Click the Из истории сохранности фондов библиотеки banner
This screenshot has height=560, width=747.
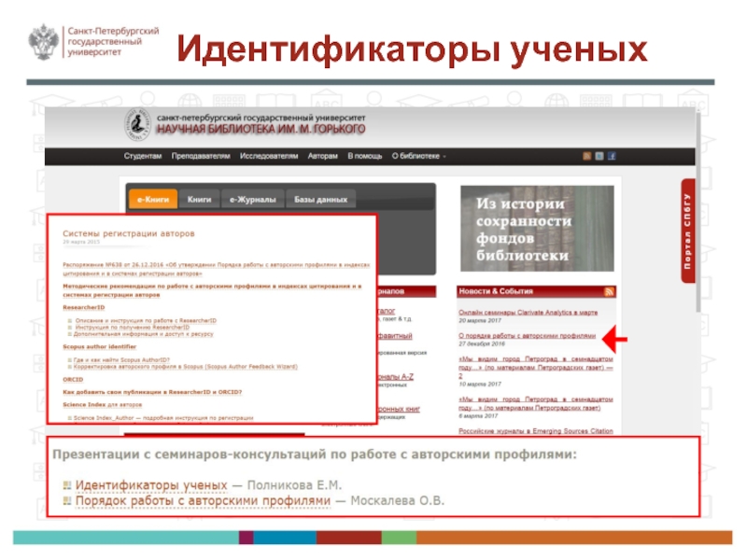(537, 229)
